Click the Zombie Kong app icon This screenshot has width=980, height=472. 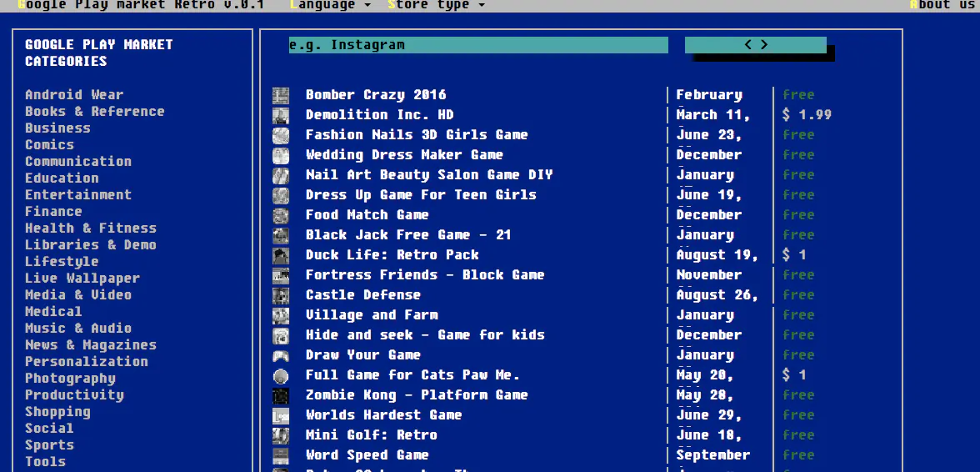pyautogui.click(x=281, y=395)
